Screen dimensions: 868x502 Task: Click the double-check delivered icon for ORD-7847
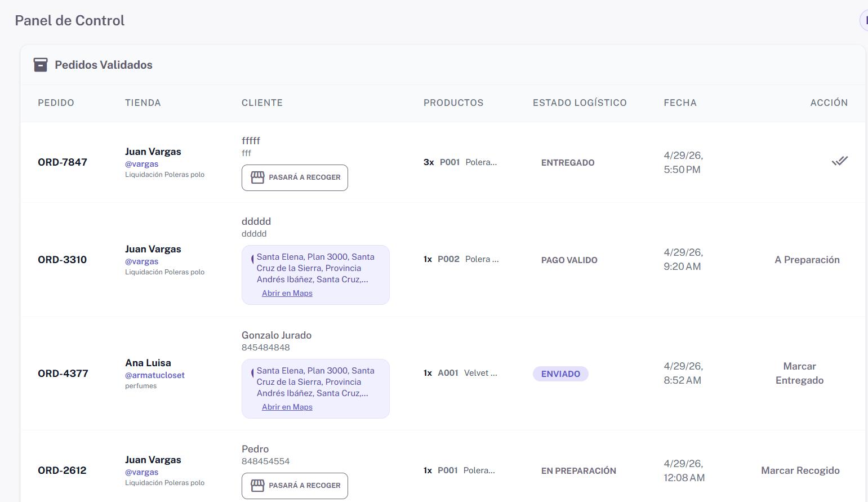point(839,161)
